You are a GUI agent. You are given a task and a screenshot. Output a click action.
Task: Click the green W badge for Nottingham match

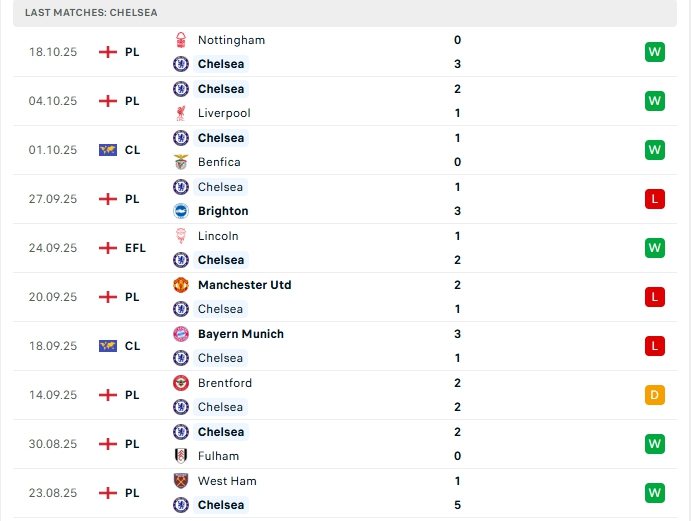click(x=655, y=52)
